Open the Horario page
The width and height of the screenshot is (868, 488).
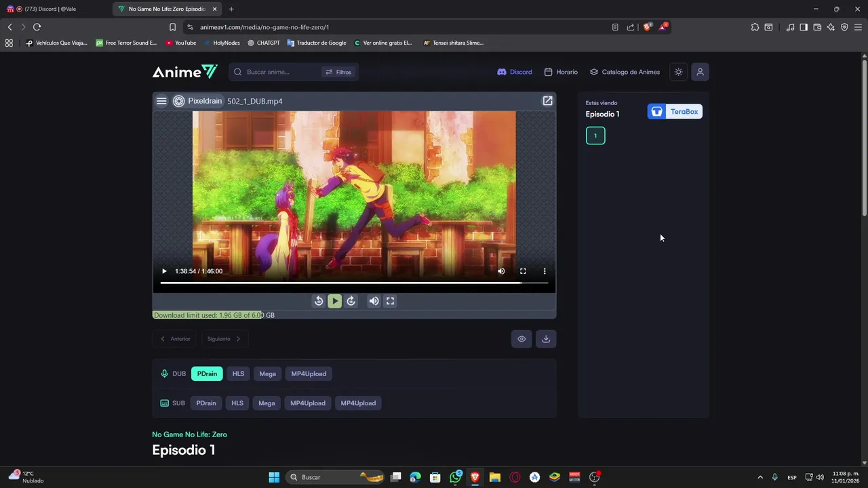(x=561, y=72)
